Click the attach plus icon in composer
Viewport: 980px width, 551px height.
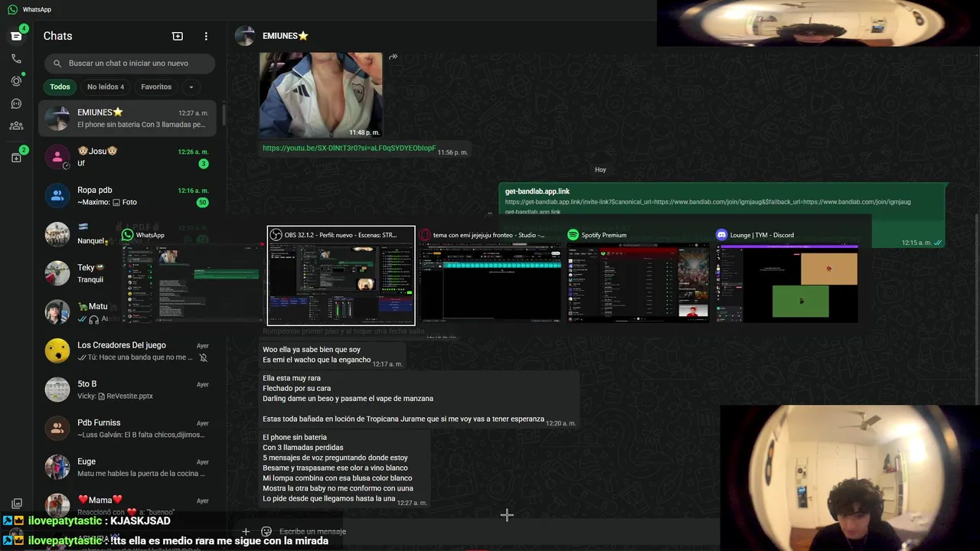(246, 531)
